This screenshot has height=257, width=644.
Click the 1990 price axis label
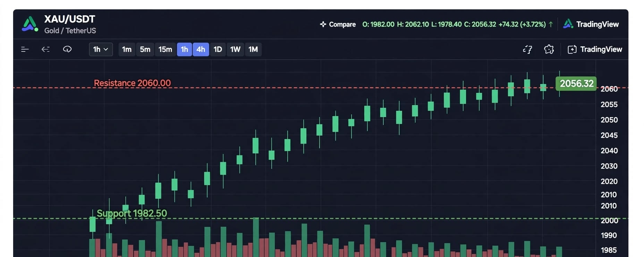[609, 235]
